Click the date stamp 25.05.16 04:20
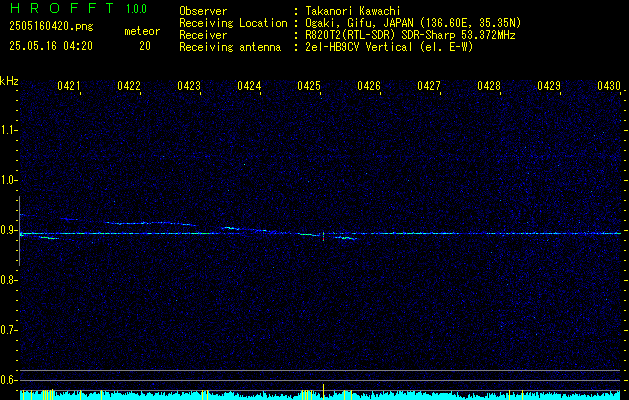The width and height of the screenshot is (629, 400). click(51, 46)
